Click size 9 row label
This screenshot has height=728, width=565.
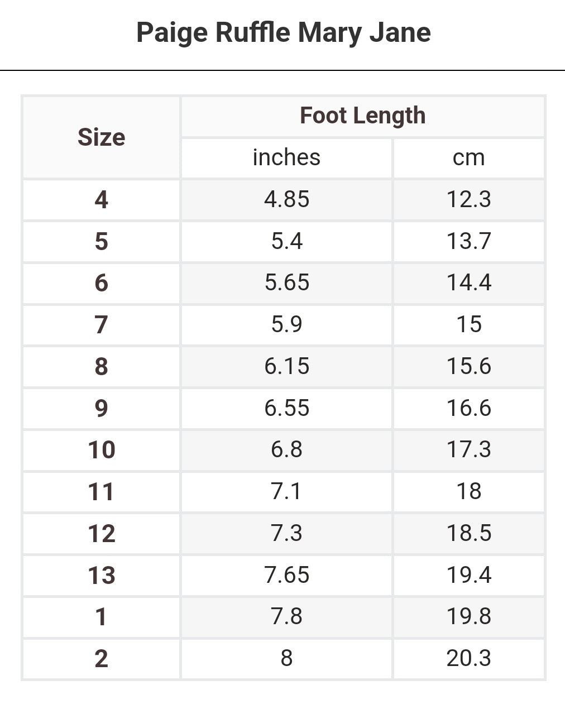click(101, 408)
